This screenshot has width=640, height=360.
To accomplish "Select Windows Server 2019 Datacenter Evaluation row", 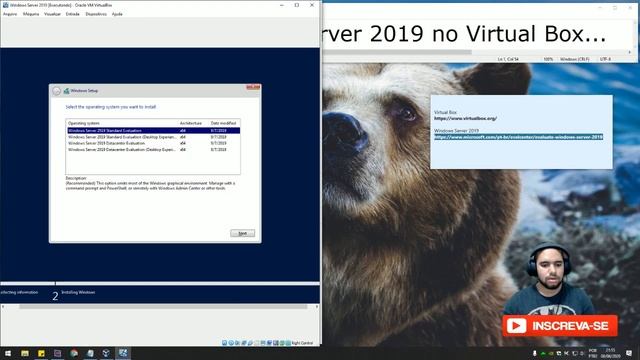I will click(x=153, y=143).
